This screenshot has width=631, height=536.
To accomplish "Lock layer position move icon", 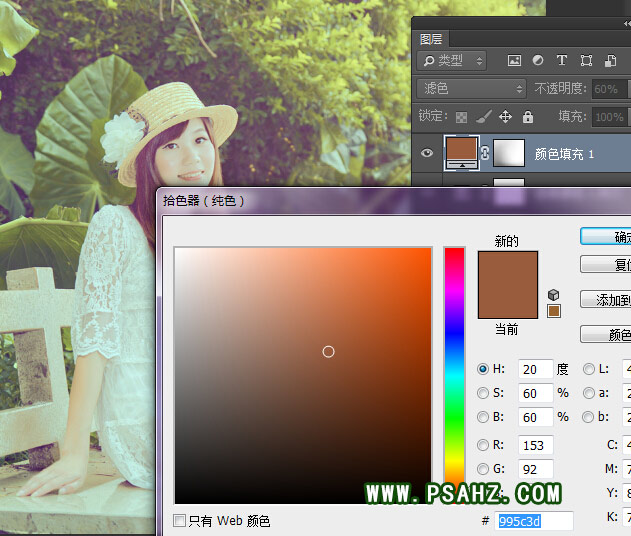I will [505, 117].
